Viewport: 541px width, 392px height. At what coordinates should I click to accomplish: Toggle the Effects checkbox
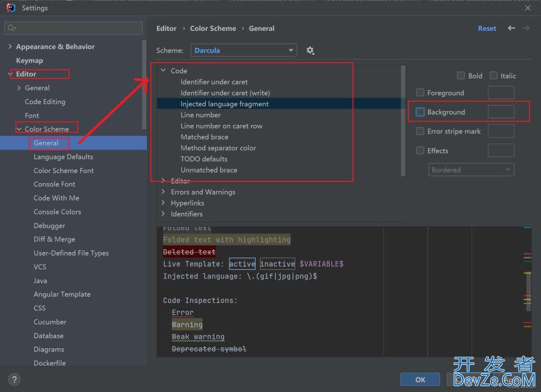coord(420,150)
